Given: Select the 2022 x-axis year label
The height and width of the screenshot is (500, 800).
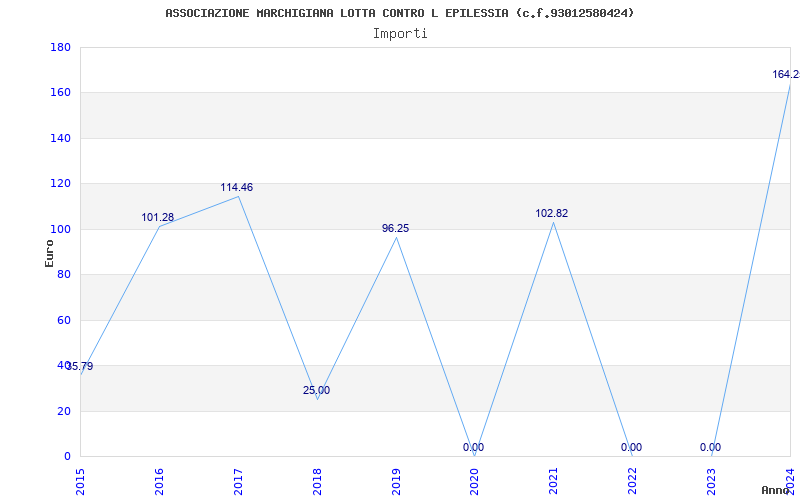Looking at the screenshot, I should [632, 481].
